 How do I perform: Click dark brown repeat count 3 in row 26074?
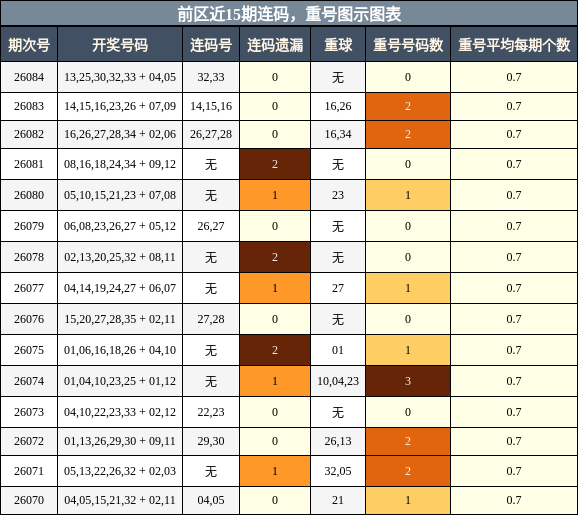408,381
